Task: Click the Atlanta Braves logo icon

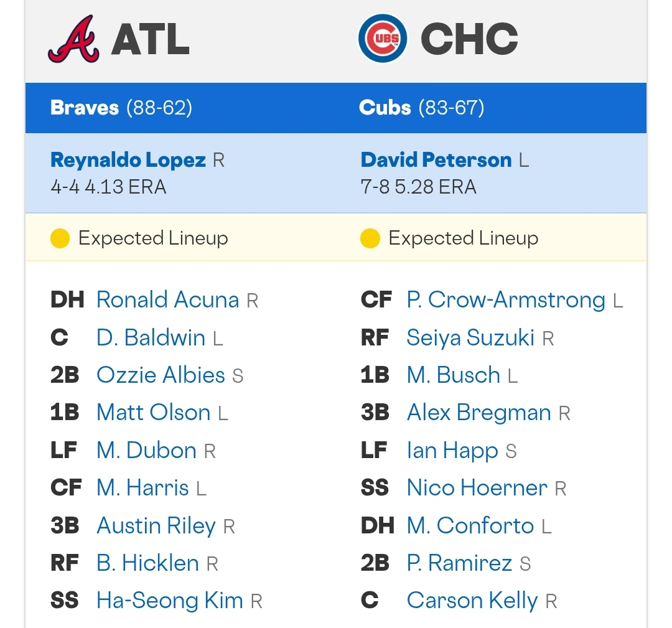Action: click(x=73, y=39)
